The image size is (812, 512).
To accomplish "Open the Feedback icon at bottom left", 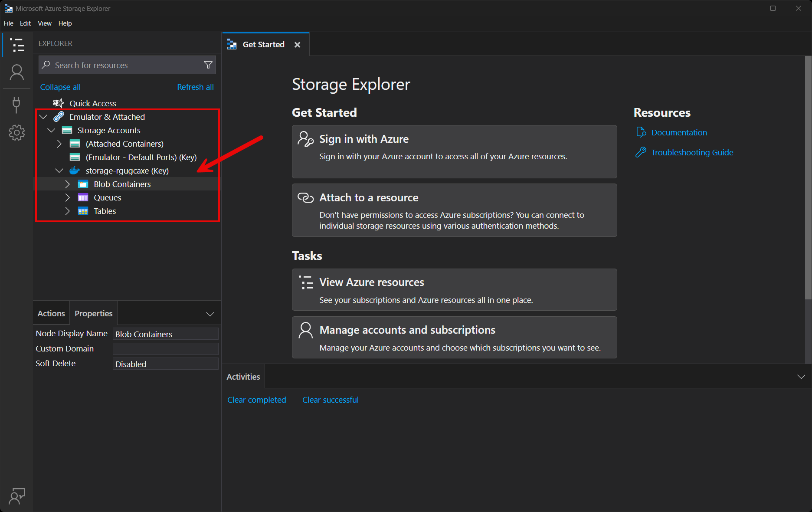I will tap(17, 496).
